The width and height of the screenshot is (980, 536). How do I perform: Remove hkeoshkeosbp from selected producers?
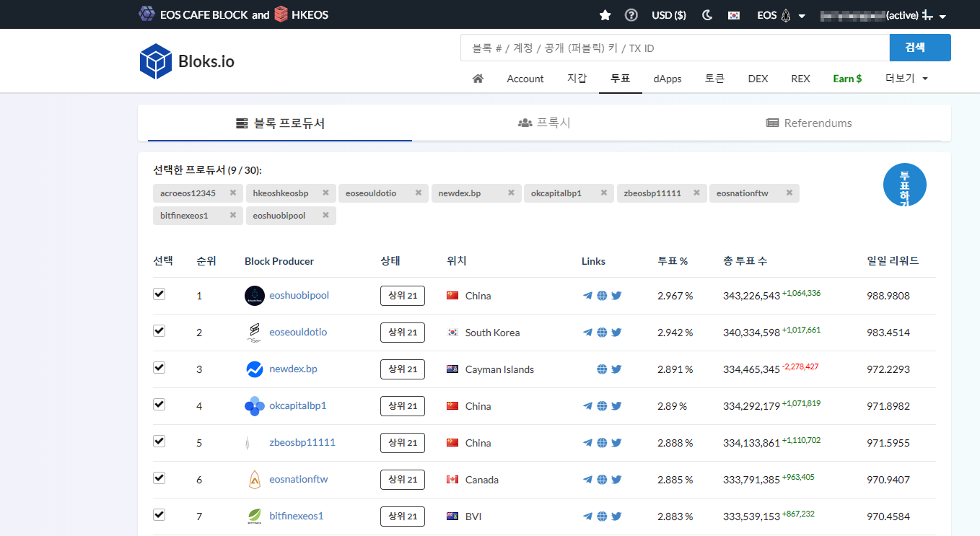(x=325, y=193)
